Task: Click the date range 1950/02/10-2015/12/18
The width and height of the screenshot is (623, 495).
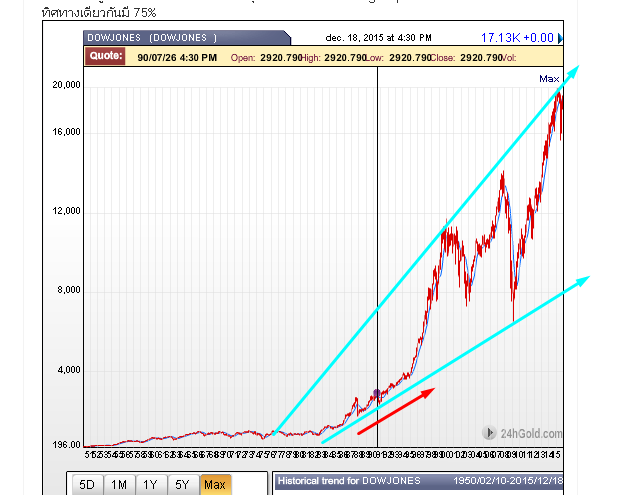Action: pos(508,481)
